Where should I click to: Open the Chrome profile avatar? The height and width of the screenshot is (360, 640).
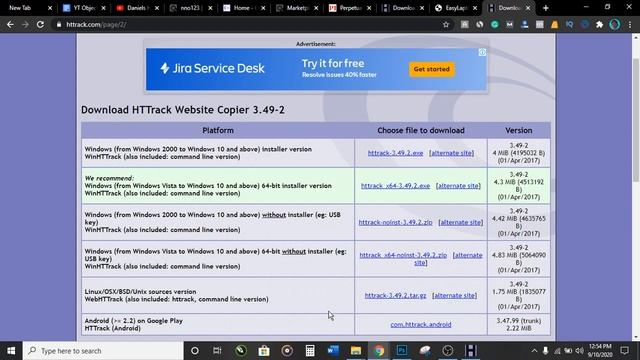[614, 24]
